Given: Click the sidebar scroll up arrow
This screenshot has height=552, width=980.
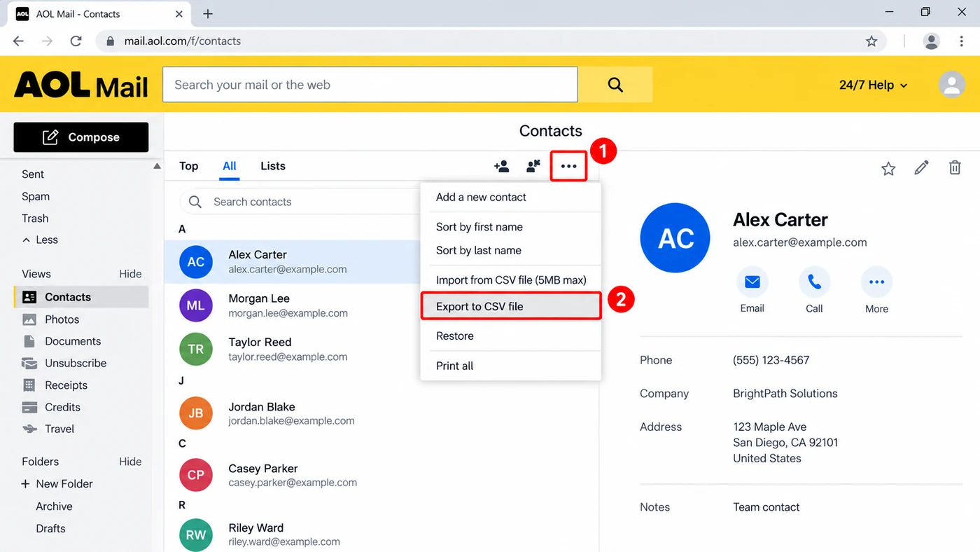Looking at the screenshot, I should point(157,167).
